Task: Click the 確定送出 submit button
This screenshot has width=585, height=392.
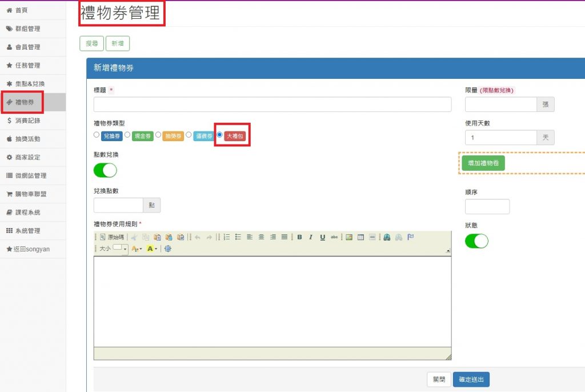Action: pyautogui.click(x=471, y=379)
